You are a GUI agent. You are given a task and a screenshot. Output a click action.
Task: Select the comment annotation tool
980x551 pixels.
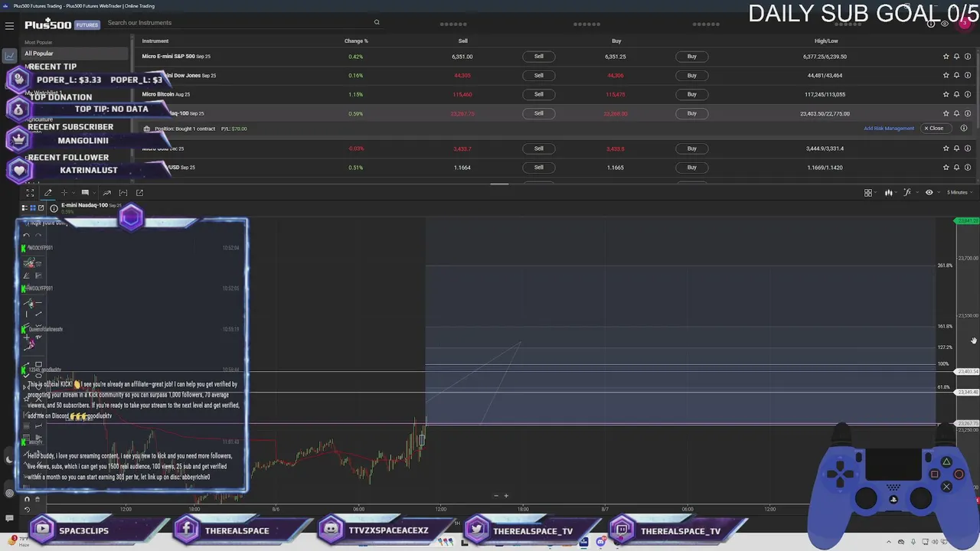(x=85, y=193)
